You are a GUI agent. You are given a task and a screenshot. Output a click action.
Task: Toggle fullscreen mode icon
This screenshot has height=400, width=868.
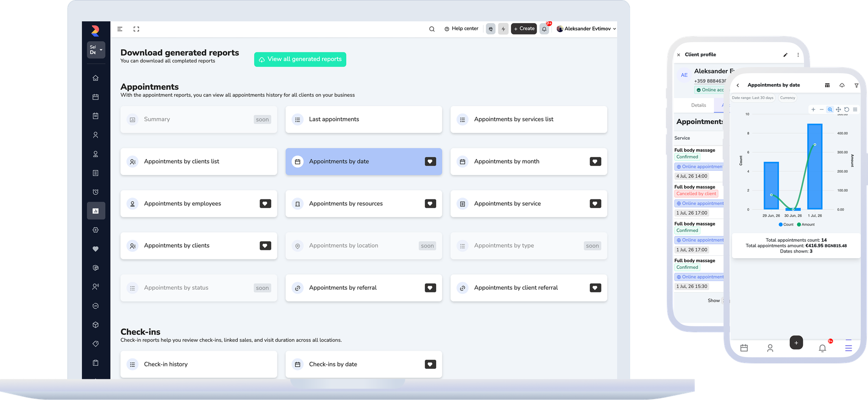pos(136,29)
